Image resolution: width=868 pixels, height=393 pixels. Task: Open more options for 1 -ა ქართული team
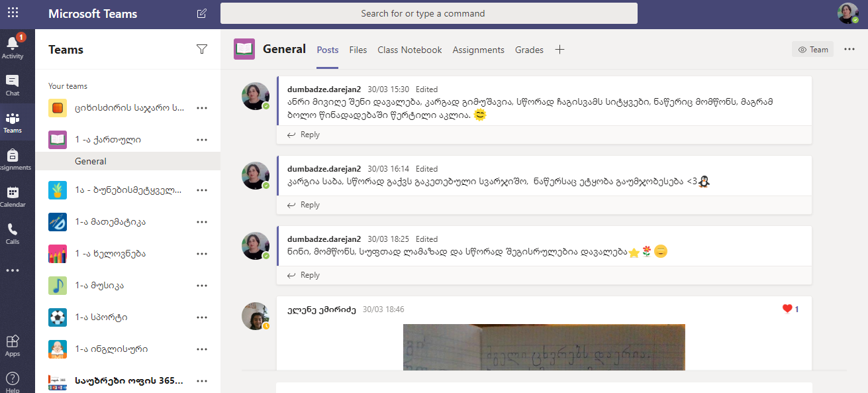(x=203, y=140)
